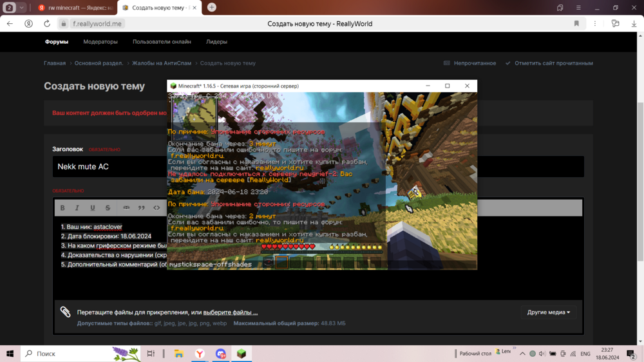Expand the tab group counter dropdown arrow
The image size is (644, 362).
pyautogui.click(x=21, y=7)
